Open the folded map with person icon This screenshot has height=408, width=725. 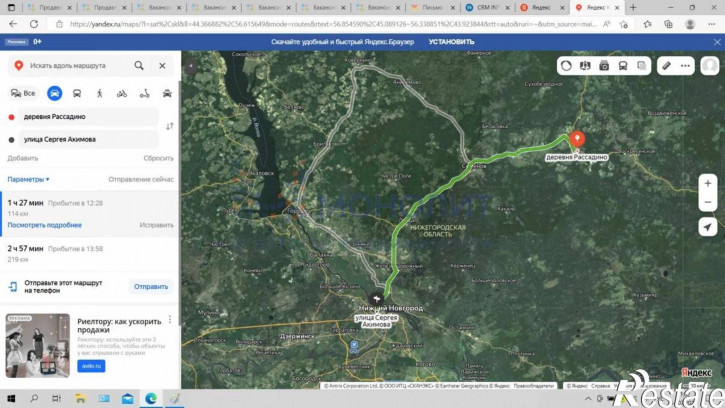point(585,66)
